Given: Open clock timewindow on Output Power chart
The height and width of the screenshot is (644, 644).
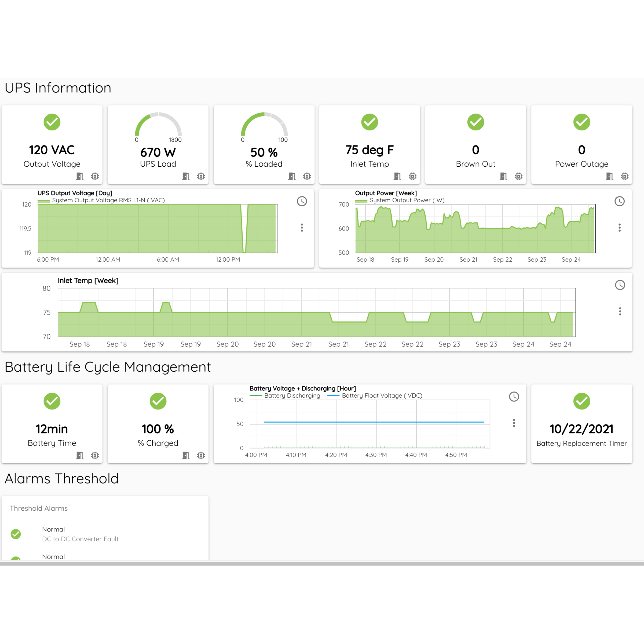Looking at the screenshot, I should click(619, 201).
